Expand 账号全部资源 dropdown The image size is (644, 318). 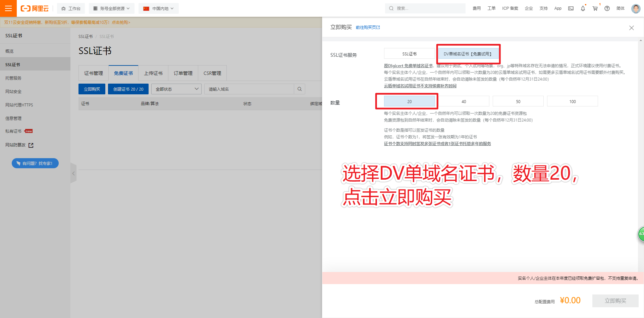[x=112, y=8]
